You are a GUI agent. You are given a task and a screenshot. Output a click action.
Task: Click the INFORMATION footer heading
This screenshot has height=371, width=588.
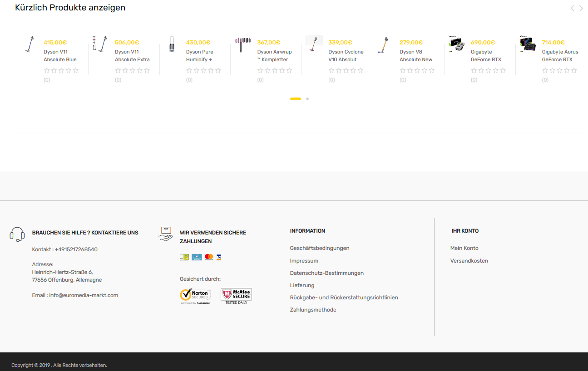[307, 231]
